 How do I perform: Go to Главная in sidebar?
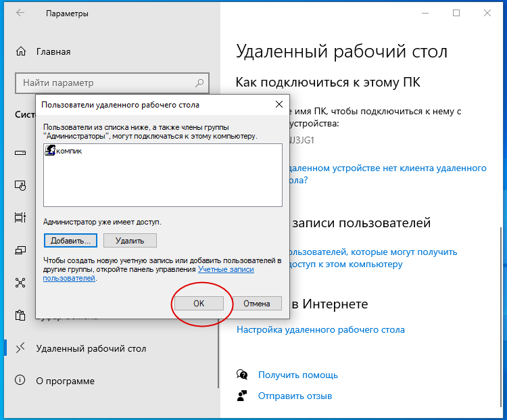coord(53,52)
